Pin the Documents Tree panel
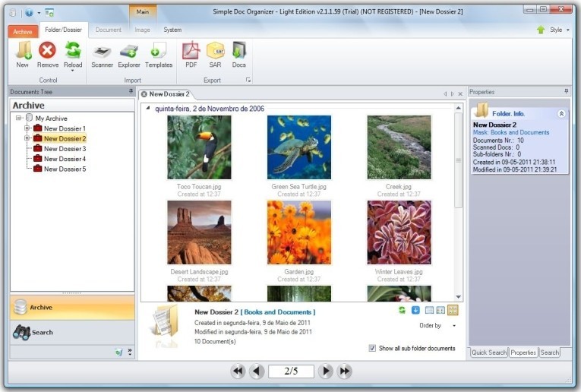581x392 pixels. [131, 91]
